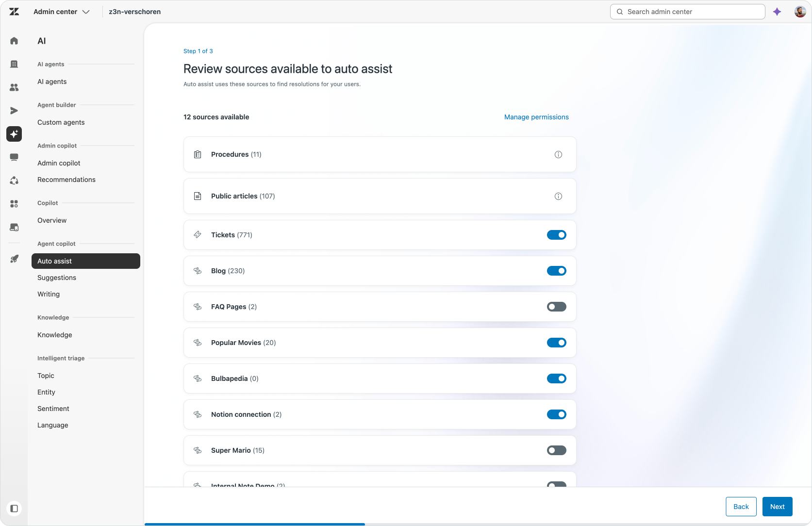
Task: Focus the Search admin center field
Action: (687, 12)
